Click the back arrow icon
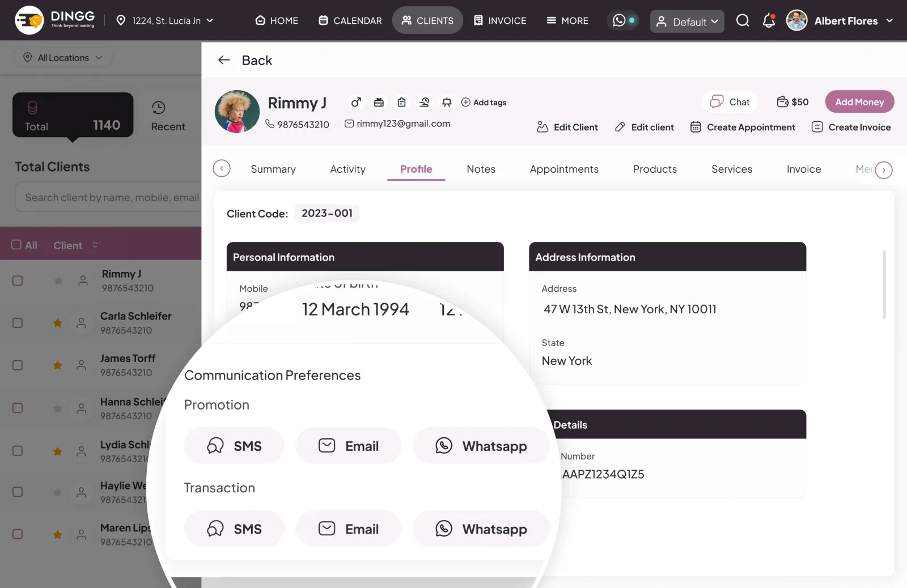 [x=224, y=60]
